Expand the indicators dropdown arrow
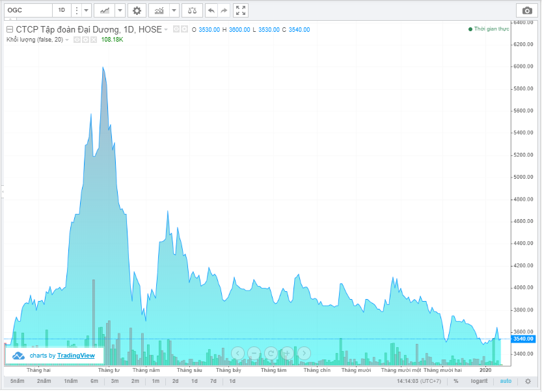Image resolution: width=542 pixels, height=392 pixels. click(x=174, y=10)
